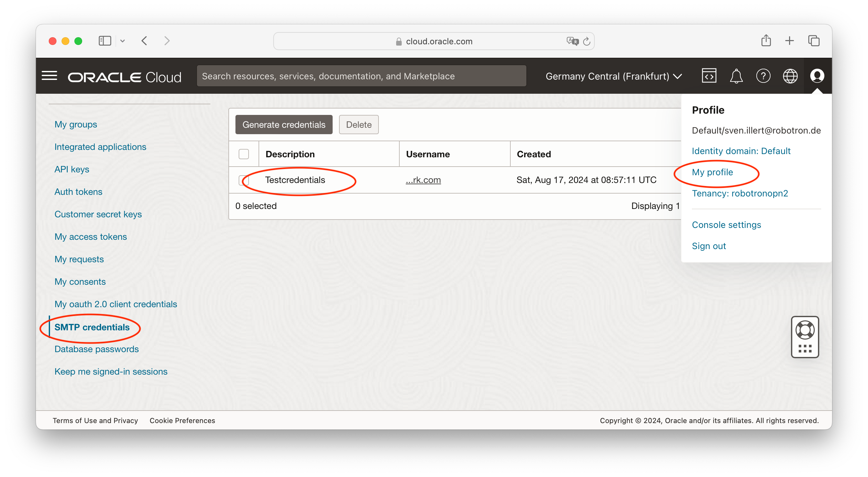Image resolution: width=868 pixels, height=477 pixels.
Task: Click the Safari share icon
Action: pyautogui.click(x=766, y=40)
